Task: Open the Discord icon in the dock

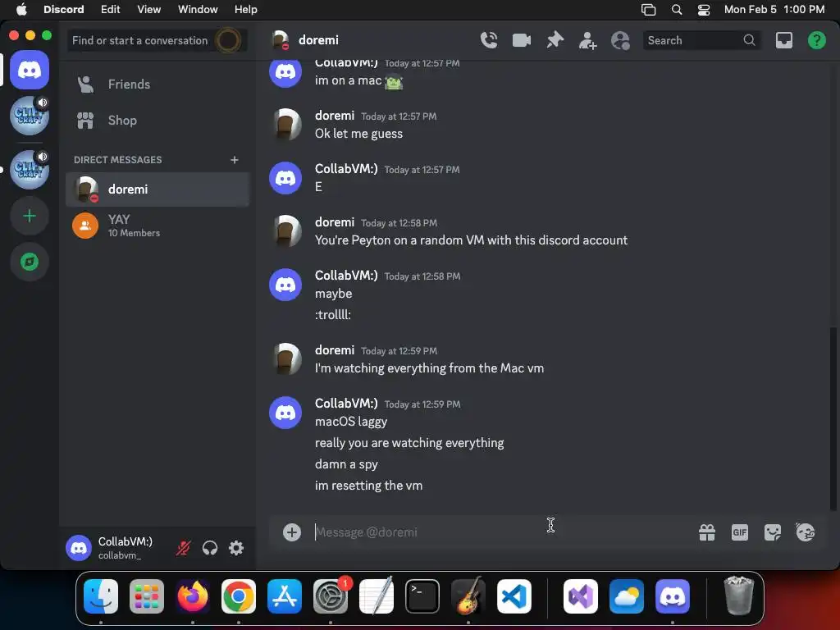Action: click(673, 596)
